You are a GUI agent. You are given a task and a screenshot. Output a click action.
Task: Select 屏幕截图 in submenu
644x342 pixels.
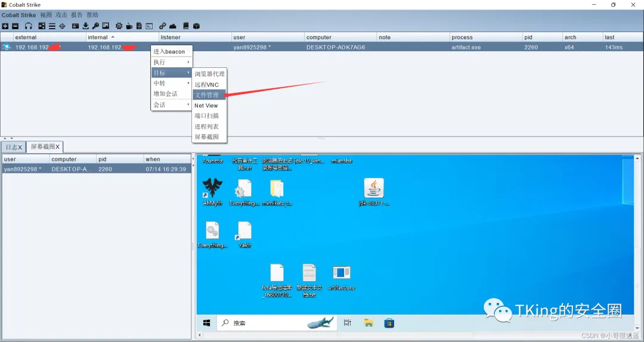pyautogui.click(x=209, y=136)
